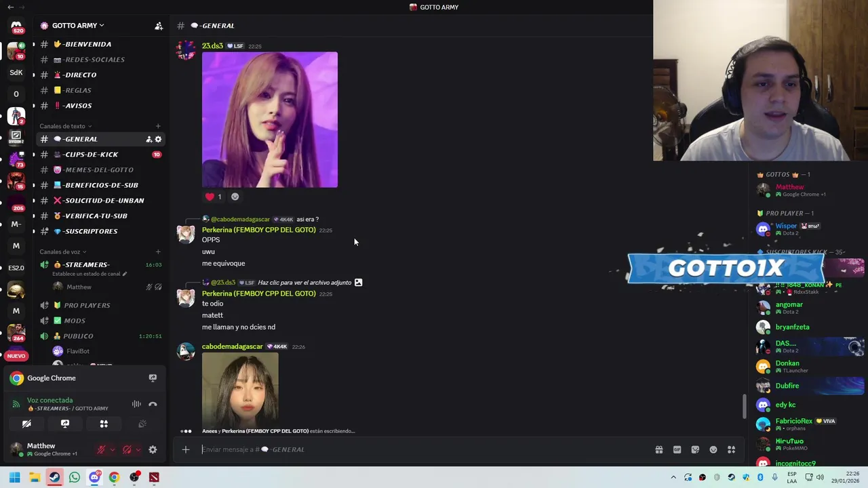
Task: Open WhatsApp from the taskbar
Action: pyautogui.click(x=74, y=477)
